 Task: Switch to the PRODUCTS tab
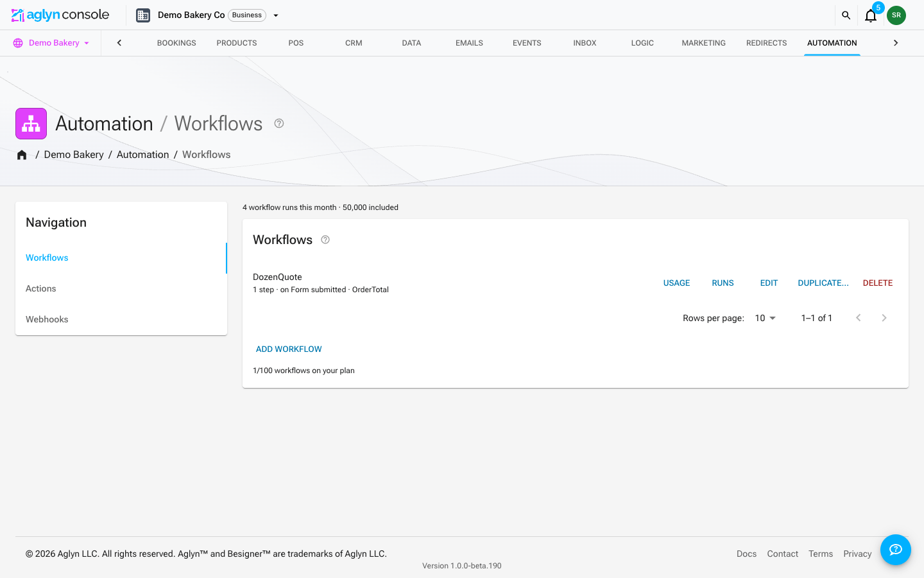click(x=237, y=43)
